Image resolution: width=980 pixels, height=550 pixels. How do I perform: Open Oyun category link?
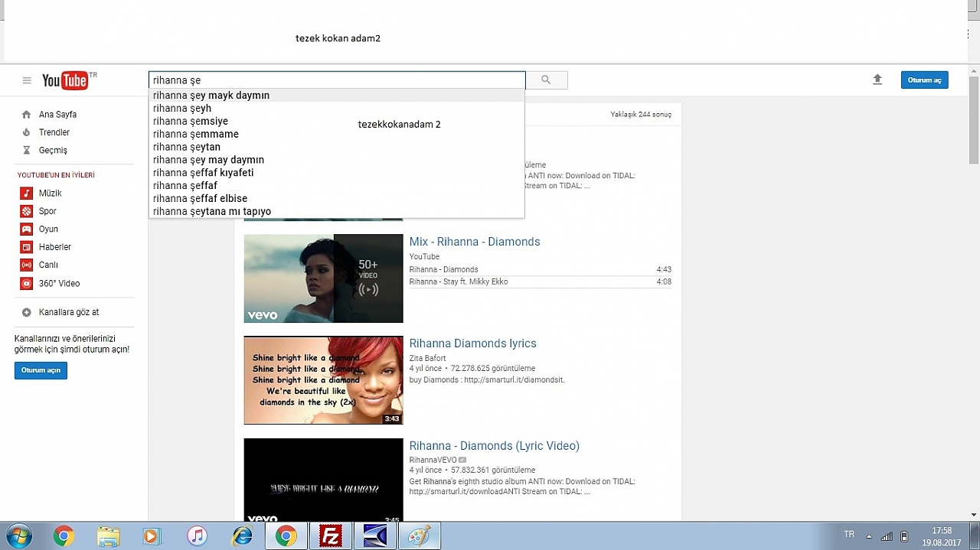(48, 229)
